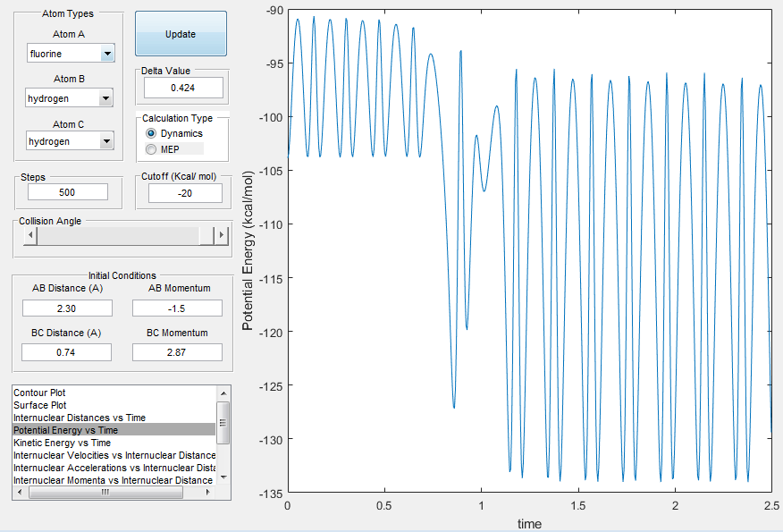This screenshot has height=532, width=783.
Task: Select Internuclear Momenta vs Internuclear Distance
Action: pos(114,480)
